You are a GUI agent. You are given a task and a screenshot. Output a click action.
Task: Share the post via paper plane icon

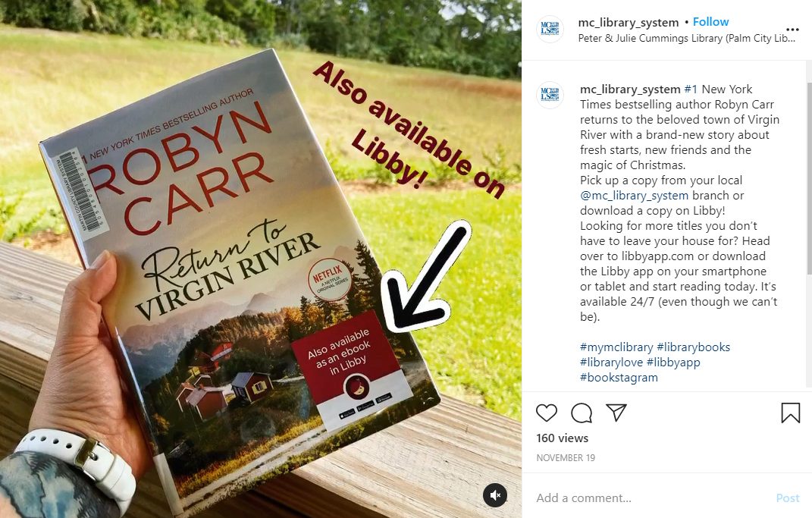click(x=616, y=413)
